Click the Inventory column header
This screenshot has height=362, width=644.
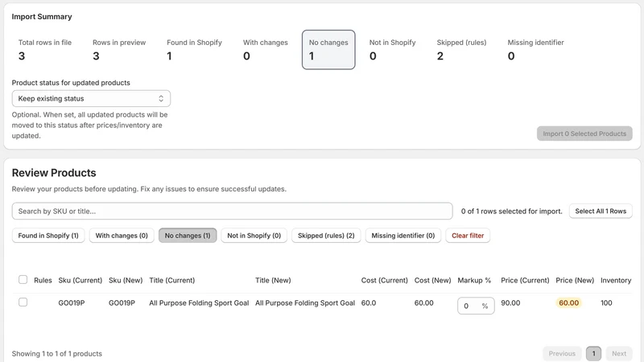[x=616, y=280]
